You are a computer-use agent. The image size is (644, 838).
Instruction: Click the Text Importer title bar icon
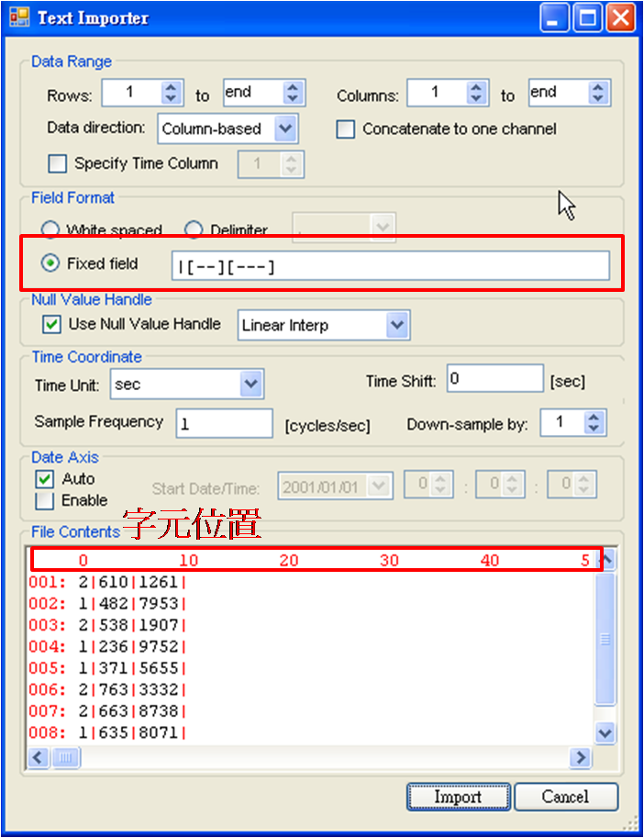click(19, 18)
